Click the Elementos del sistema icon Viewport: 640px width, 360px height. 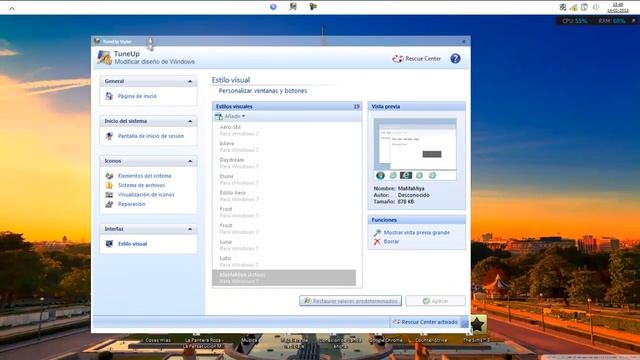pyautogui.click(x=109, y=176)
